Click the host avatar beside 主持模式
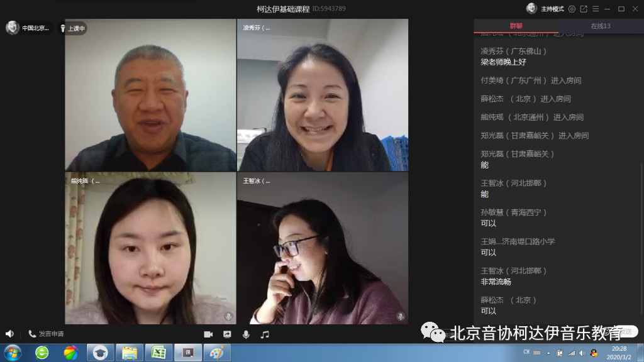644x362 pixels. (x=532, y=8)
